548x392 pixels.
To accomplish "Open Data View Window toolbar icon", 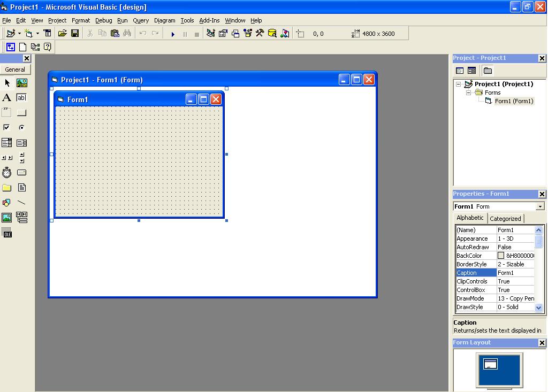I will [x=272, y=33].
